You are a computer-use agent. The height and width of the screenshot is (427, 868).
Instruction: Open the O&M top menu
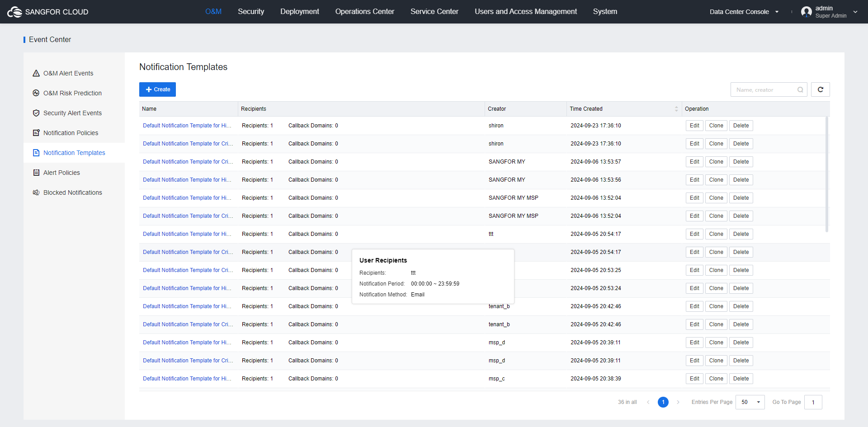213,12
